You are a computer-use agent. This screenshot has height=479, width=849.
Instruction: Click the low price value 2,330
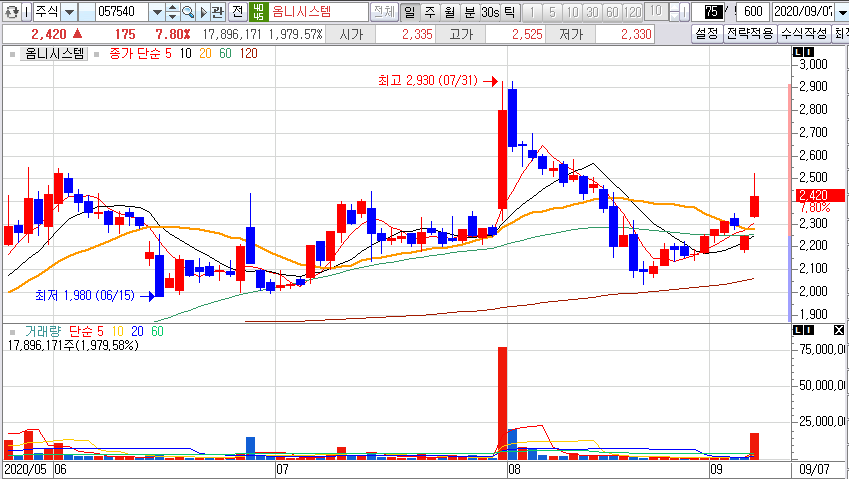[636, 35]
